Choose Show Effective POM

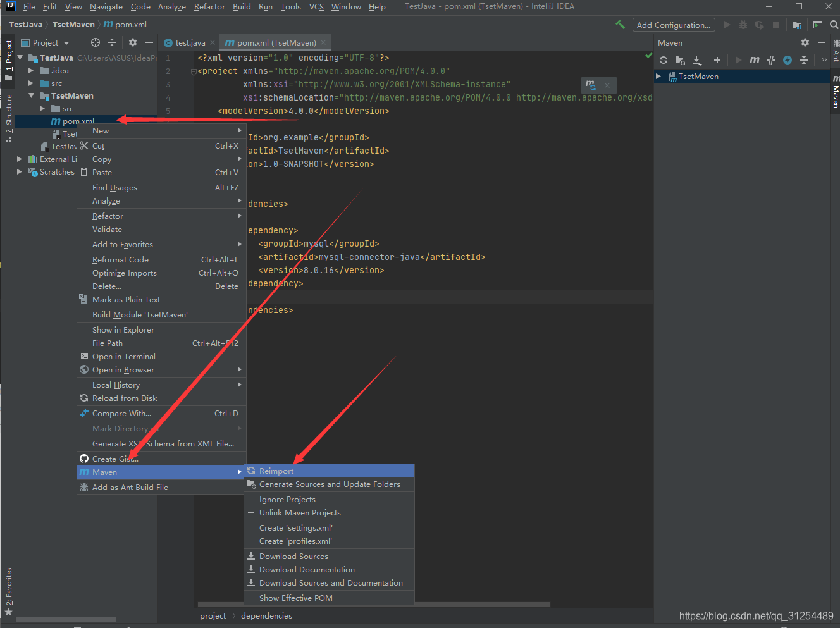pyautogui.click(x=329, y=598)
